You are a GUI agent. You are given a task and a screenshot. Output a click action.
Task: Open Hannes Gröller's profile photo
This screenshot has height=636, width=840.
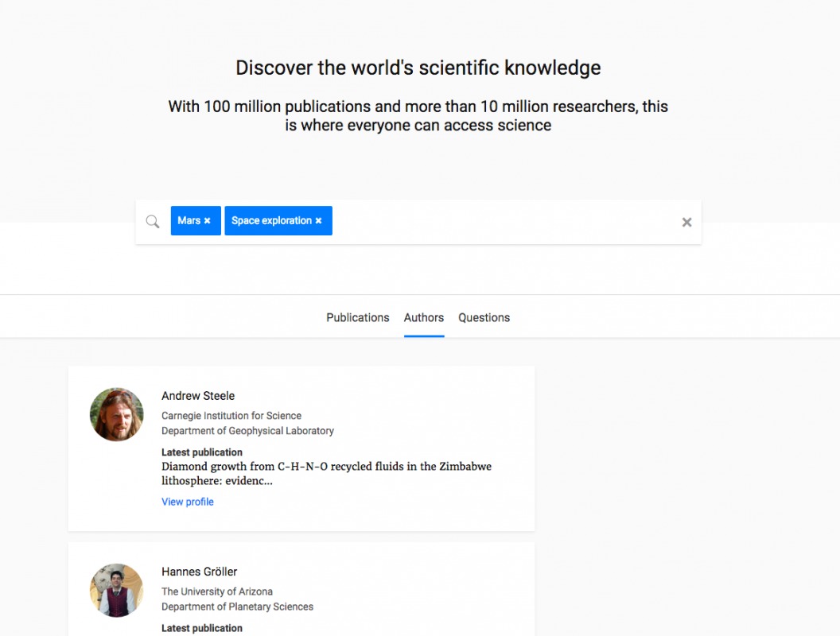116,590
